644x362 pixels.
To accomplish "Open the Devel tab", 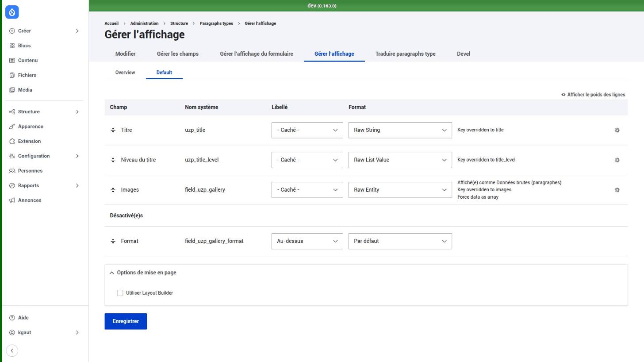I will click(x=464, y=54).
